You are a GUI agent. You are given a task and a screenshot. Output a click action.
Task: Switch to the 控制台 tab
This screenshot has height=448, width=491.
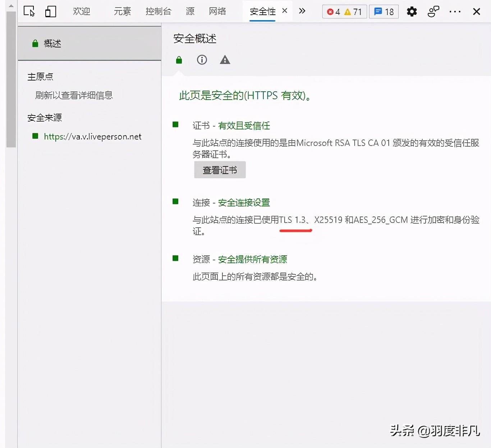(x=159, y=12)
